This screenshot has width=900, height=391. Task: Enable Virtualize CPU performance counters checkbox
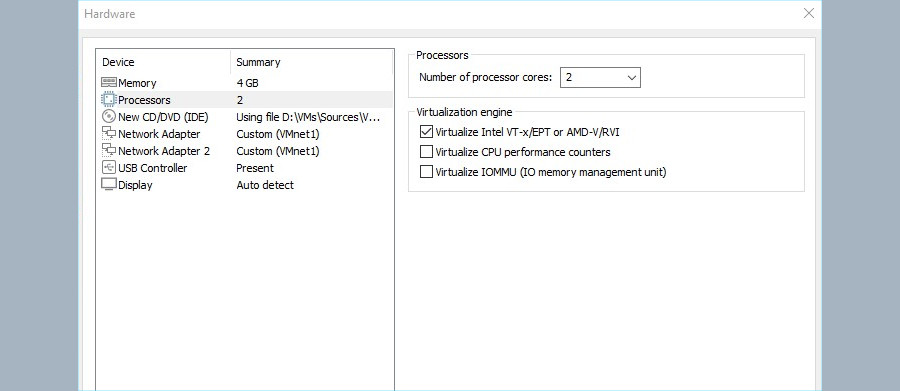click(x=426, y=152)
